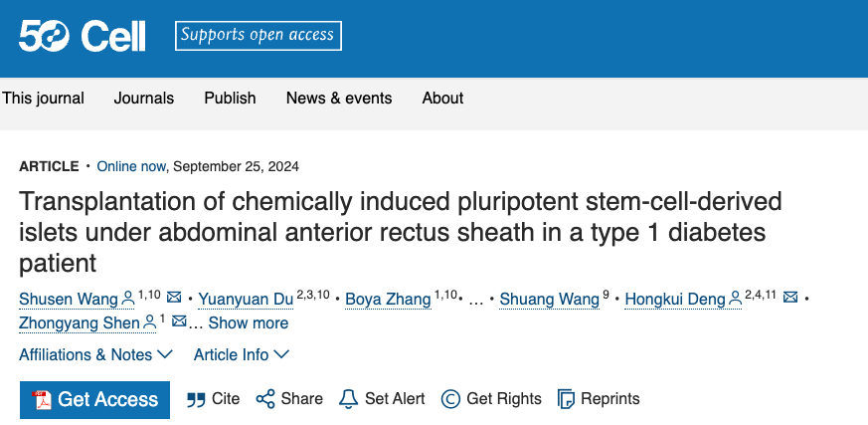Show more authors in the list
The width and height of the screenshot is (868, 425).
[249, 322]
